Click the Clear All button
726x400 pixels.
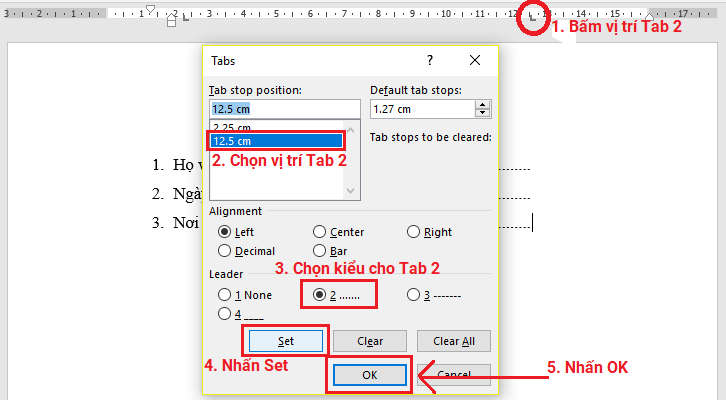454,341
